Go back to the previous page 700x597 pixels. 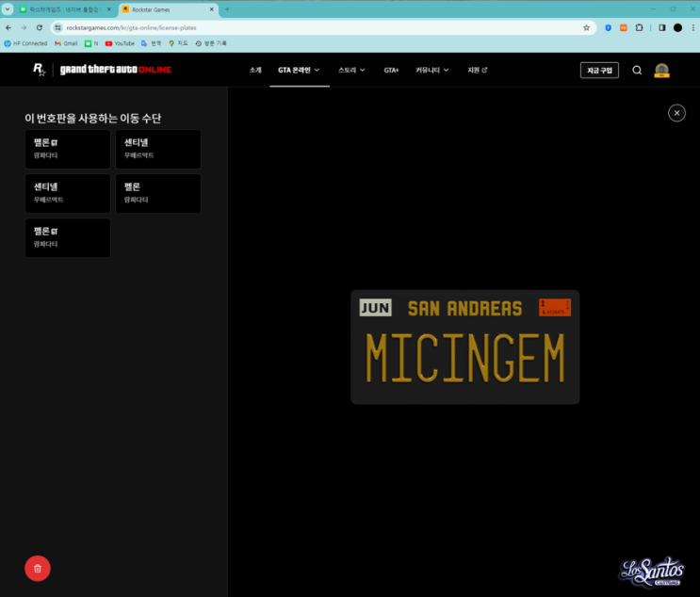tap(8, 27)
